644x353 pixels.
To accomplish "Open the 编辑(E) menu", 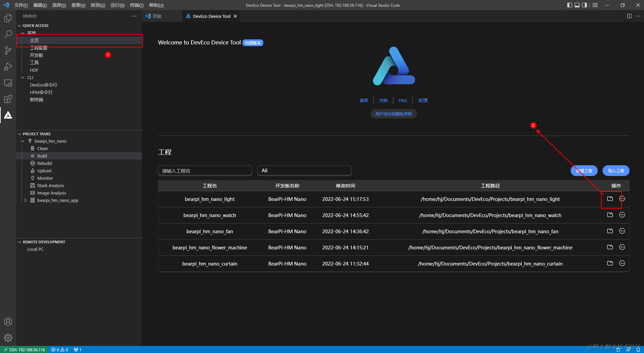I will click(x=40, y=5).
